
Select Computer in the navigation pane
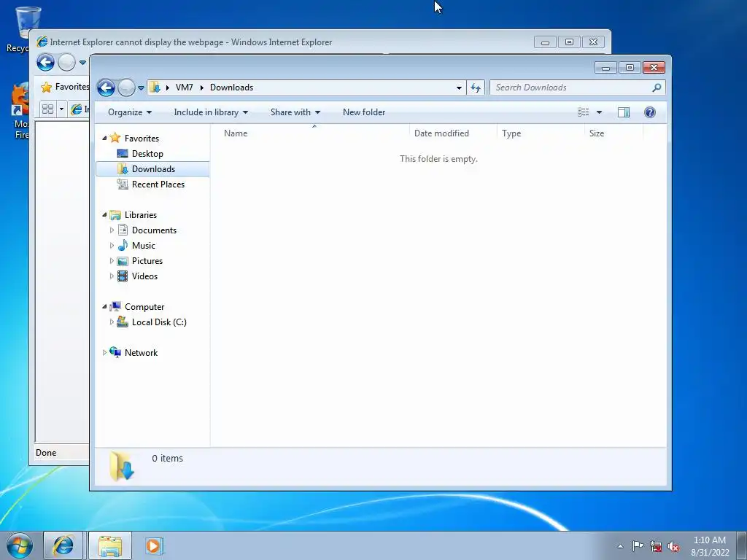pyautogui.click(x=144, y=307)
